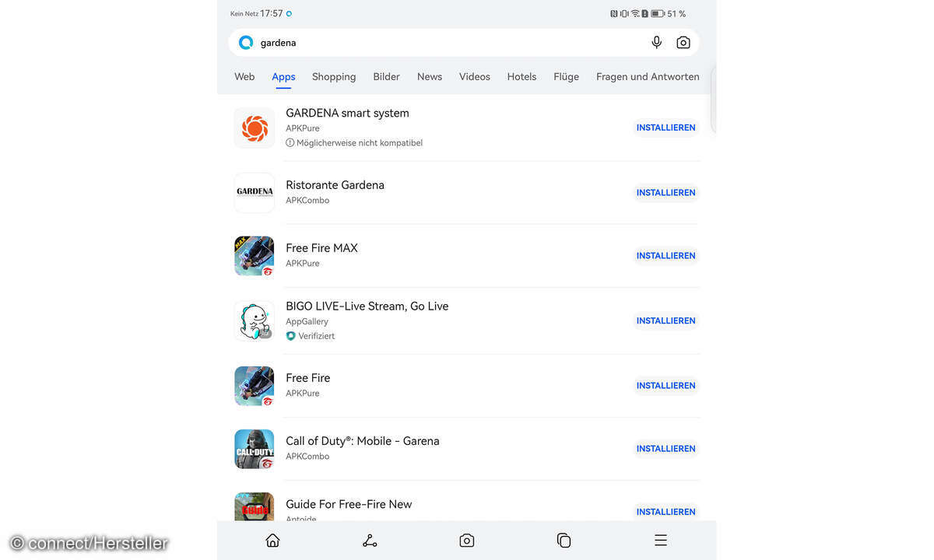The height and width of the screenshot is (560, 934).
Task: Tap GARDENA smart system app icon
Action: coord(255,128)
